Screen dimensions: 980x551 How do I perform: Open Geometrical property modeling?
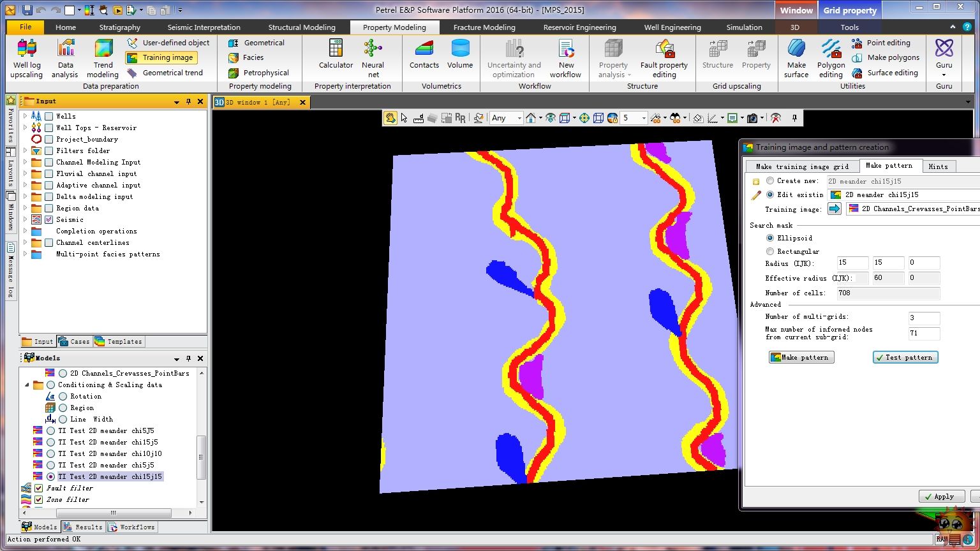coord(256,43)
